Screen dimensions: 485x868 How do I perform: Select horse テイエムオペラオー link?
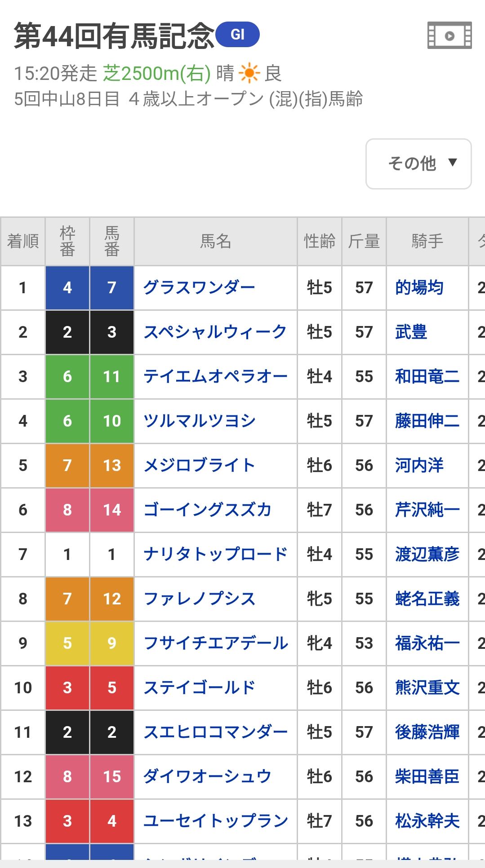[x=215, y=376]
